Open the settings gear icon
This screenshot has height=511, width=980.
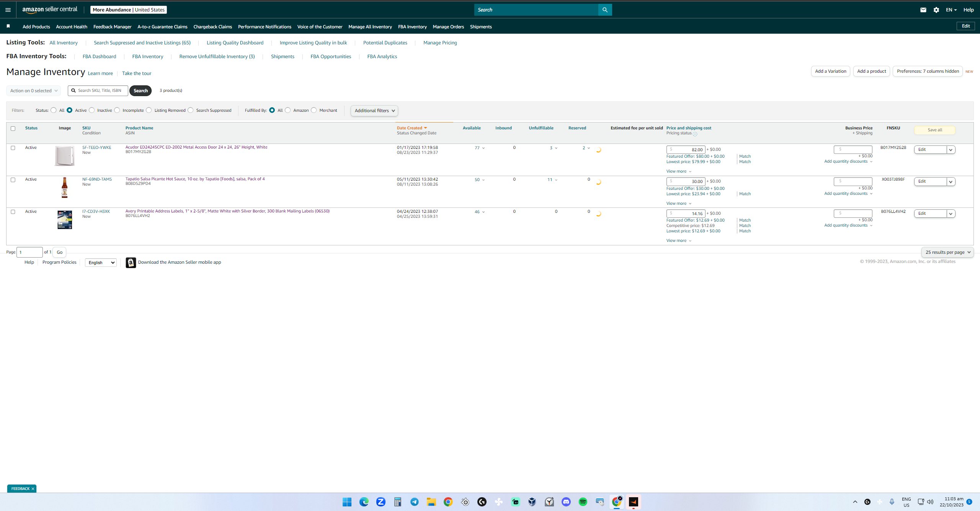[936, 10]
